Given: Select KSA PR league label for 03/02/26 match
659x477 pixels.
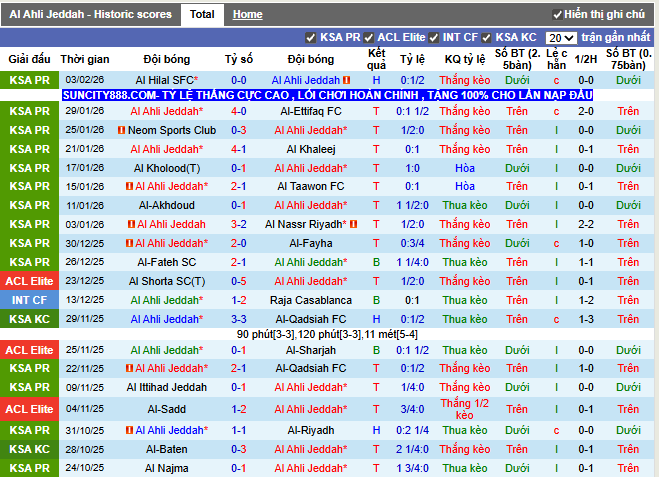Looking at the screenshot, I should [x=29, y=80].
